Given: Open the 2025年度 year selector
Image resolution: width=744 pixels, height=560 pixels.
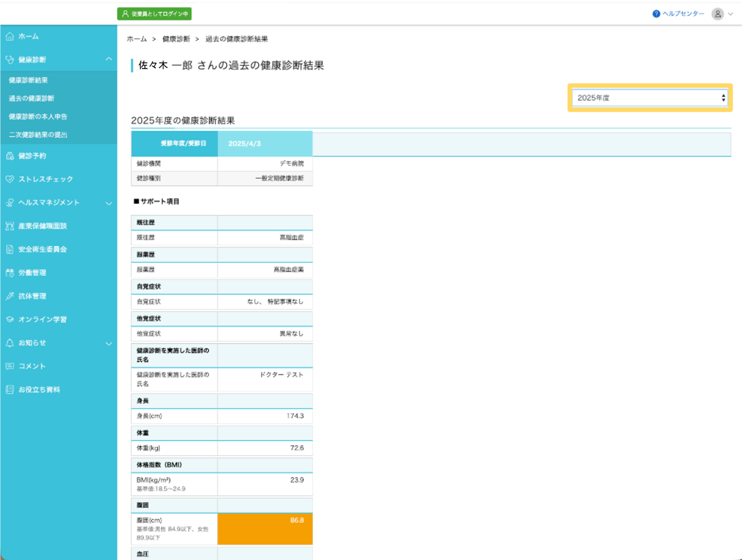Looking at the screenshot, I should click(650, 98).
